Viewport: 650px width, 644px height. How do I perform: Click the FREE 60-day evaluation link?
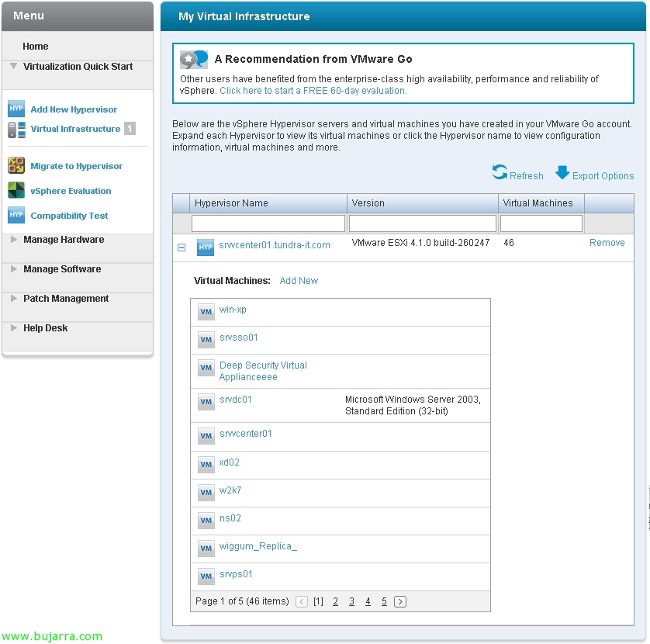[313, 91]
